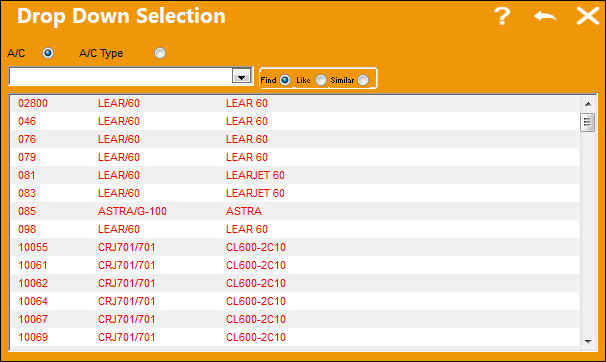This screenshot has height=362, width=606.
Task: Open help with the question mark icon
Action: 502,16
